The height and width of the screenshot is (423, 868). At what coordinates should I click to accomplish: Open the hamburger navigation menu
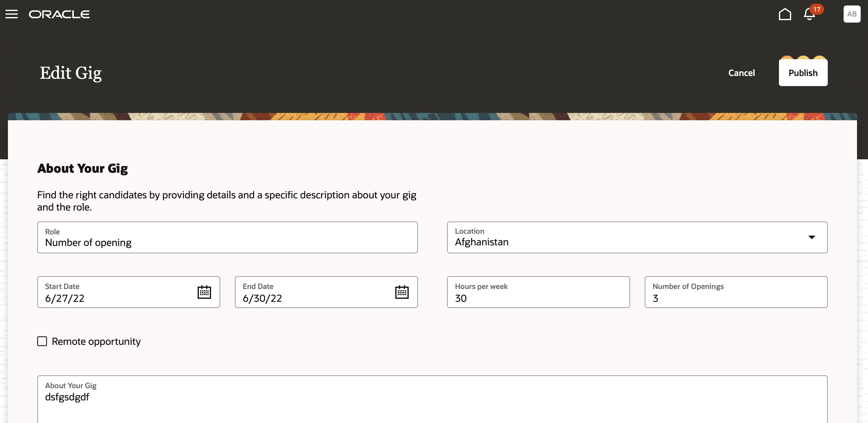click(x=12, y=14)
